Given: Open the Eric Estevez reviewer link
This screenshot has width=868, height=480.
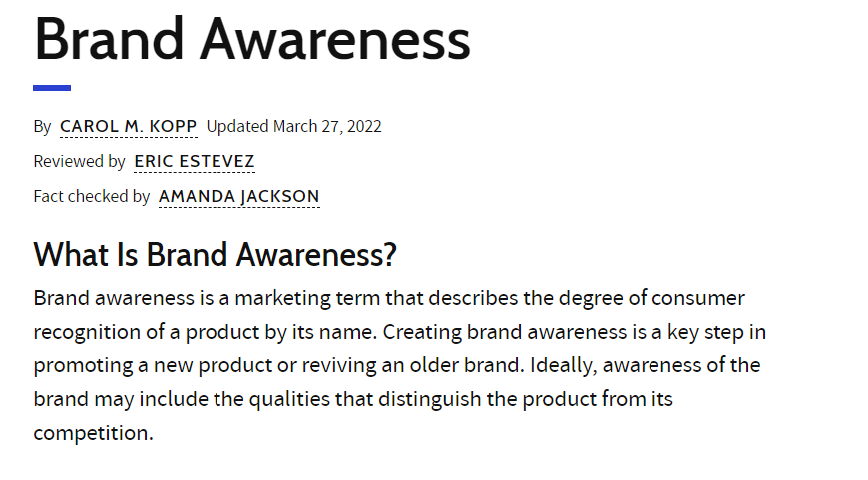Looking at the screenshot, I should [x=195, y=161].
